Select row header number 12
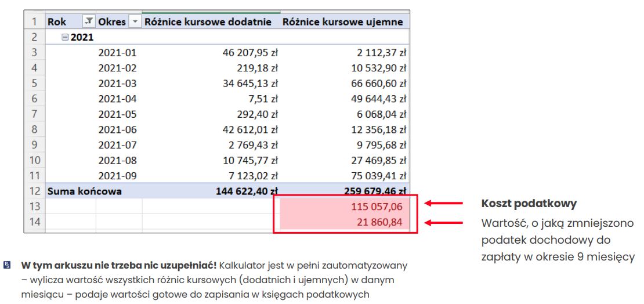 pyautogui.click(x=34, y=191)
